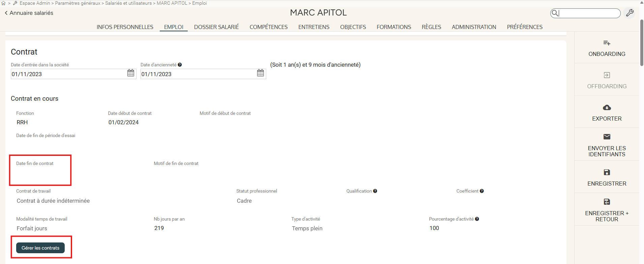
Task: Open calendar for Date d'entrée dans la société
Action: [x=131, y=73]
